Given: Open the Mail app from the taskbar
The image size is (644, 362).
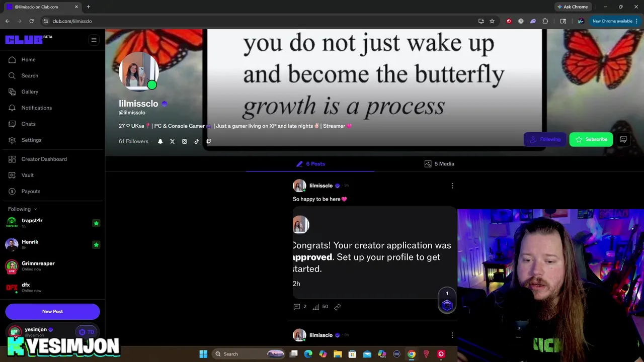Looking at the screenshot, I should click(x=367, y=354).
